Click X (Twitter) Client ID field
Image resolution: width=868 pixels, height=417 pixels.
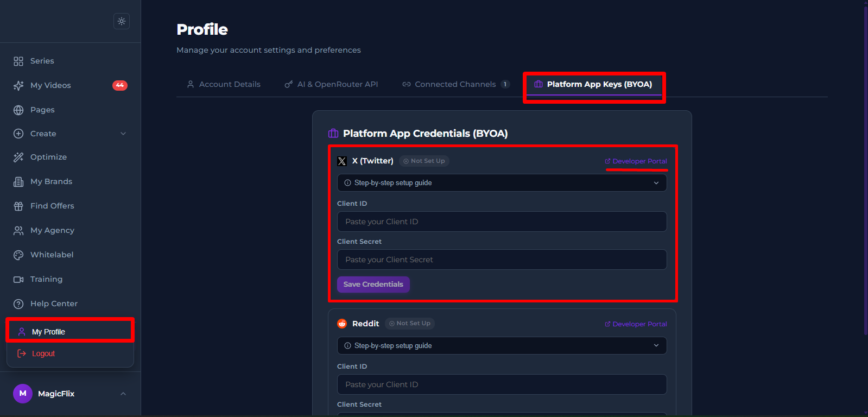point(502,222)
